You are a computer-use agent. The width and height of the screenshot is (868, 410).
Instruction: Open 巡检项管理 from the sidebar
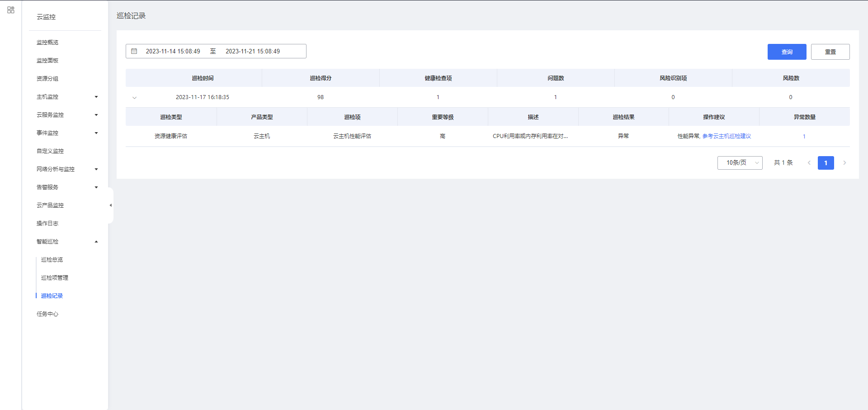coord(55,278)
